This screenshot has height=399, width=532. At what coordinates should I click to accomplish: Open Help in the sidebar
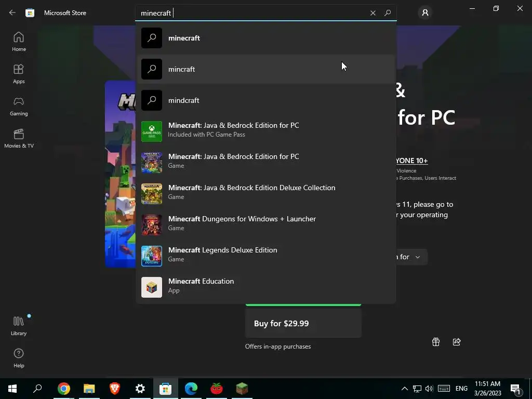coord(19,358)
